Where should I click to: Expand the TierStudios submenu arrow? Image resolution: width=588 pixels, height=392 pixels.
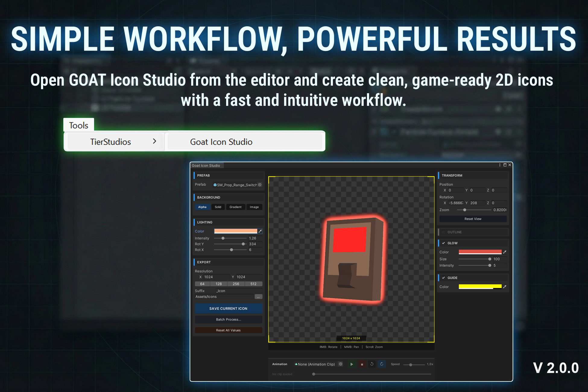(x=154, y=141)
